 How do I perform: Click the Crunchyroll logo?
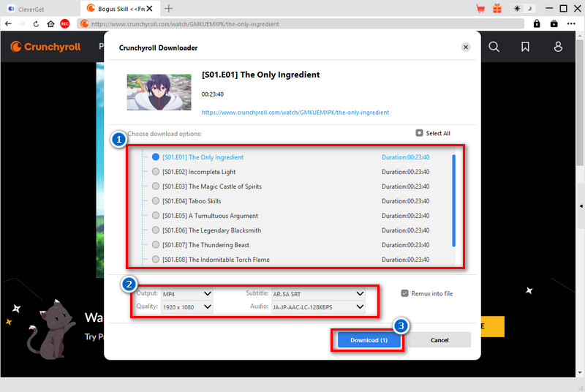click(45, 47)
